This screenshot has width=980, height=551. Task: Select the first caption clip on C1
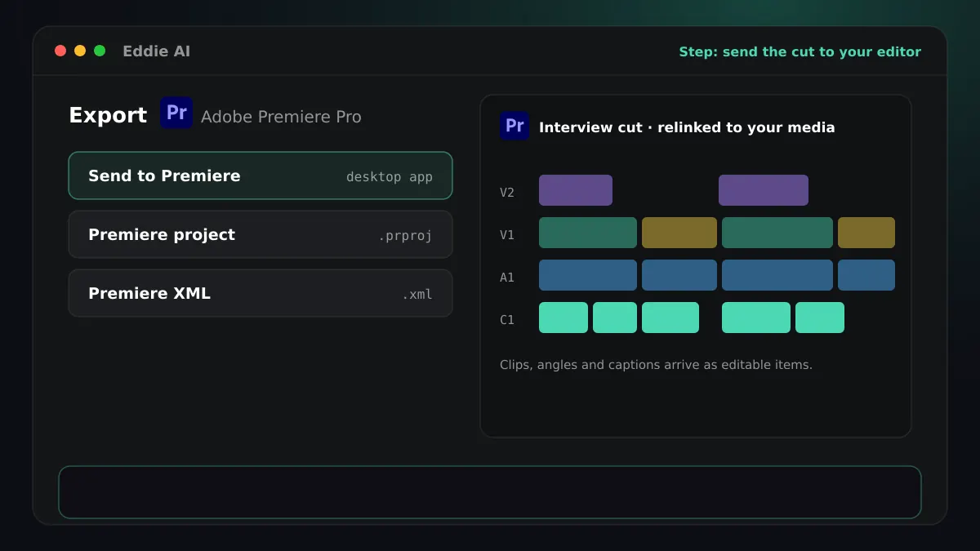pyautogui.click(x=563, y=318)
